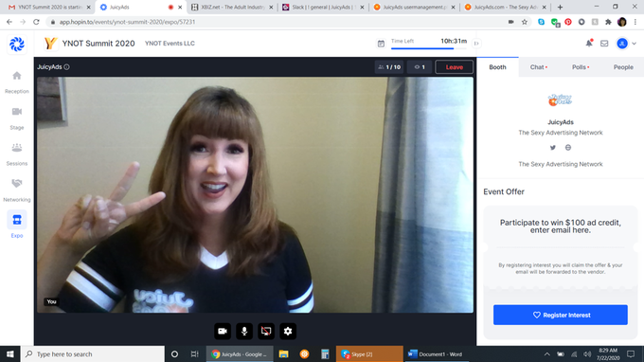Click the taskbar search box
Viewport: 644px width, 362px height.
click(93, 353)
